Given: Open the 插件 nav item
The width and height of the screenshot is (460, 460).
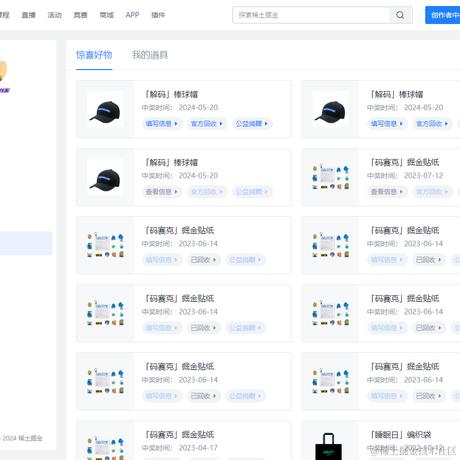Looking at the screenshot, I should pos(158,15).
